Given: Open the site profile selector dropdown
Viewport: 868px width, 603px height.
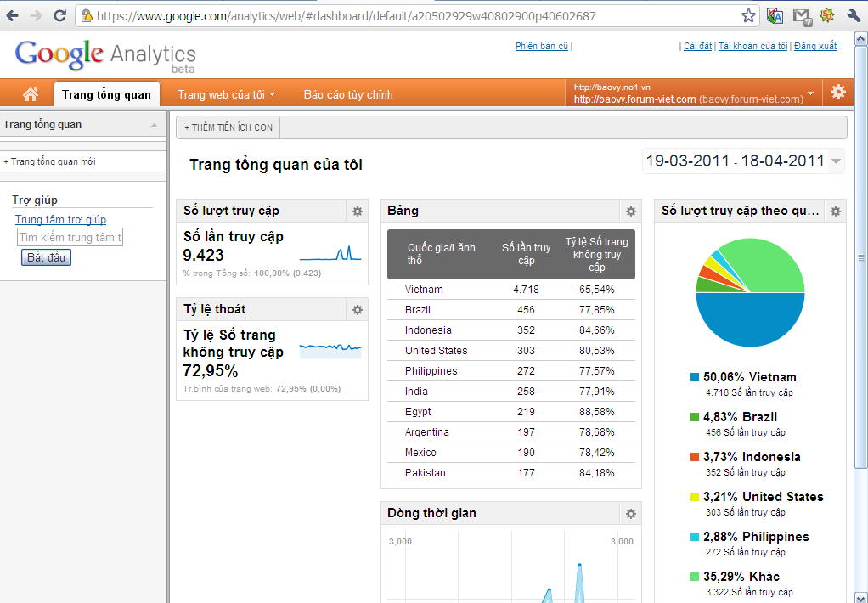Looking at the screenshot, I should tap(810, 93).
